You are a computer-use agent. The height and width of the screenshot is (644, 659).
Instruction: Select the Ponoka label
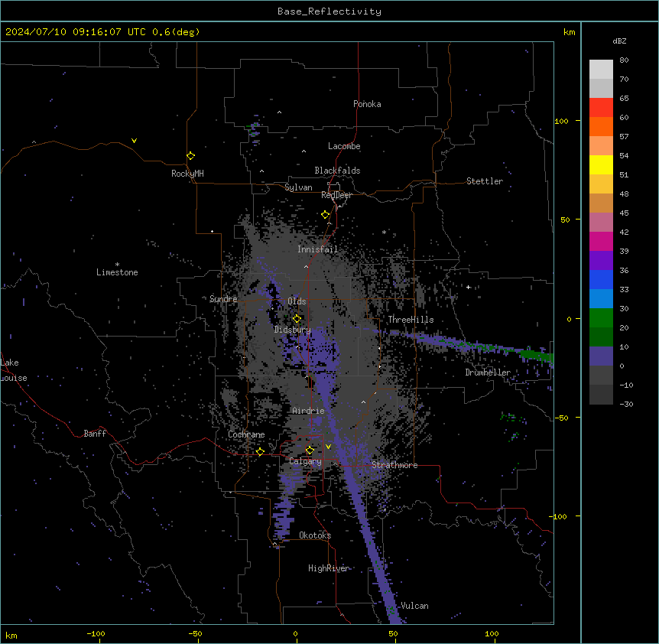point(367,104)
